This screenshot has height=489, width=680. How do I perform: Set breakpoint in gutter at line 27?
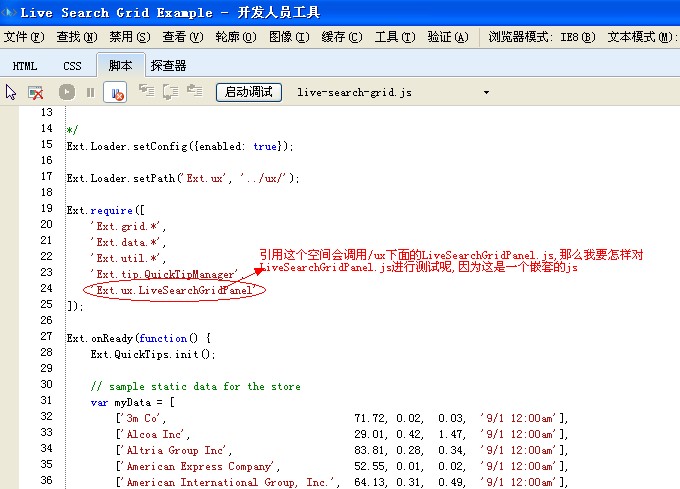coord(10,337)
